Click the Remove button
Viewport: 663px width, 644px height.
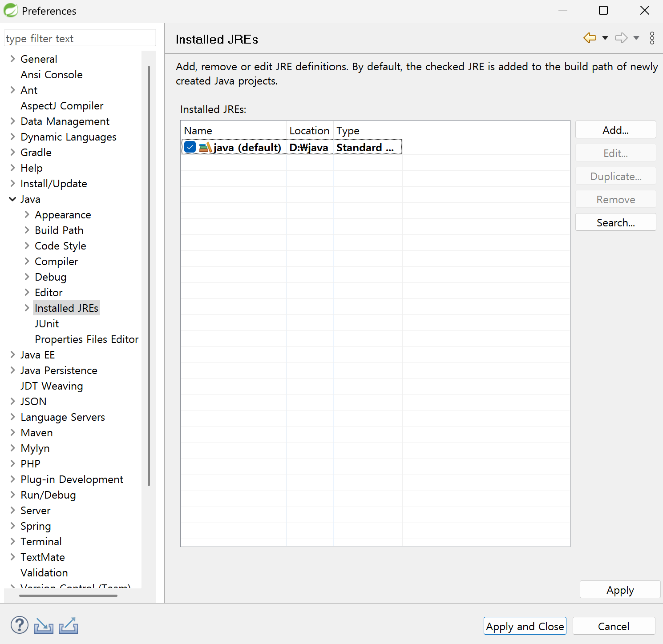click(x=615, y=199)
